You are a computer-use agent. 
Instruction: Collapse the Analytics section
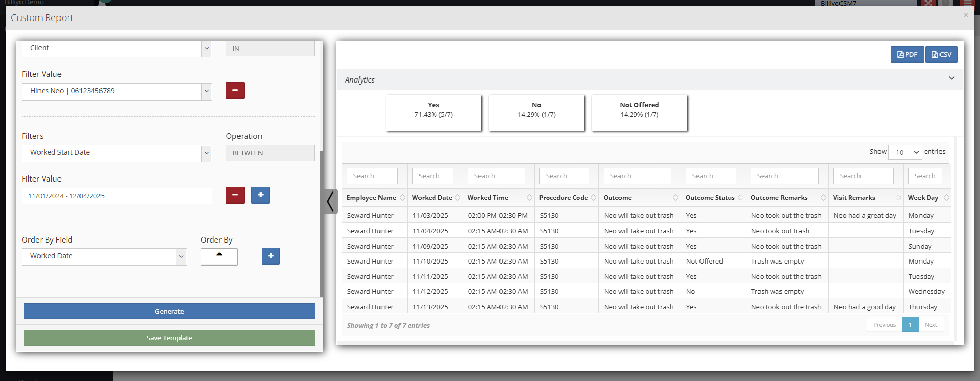(951, 78)
